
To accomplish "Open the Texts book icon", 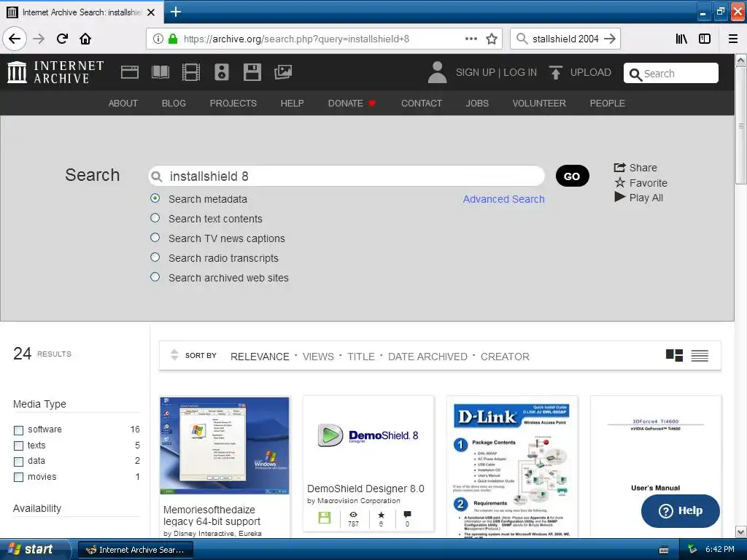I will tap(160, 72).
